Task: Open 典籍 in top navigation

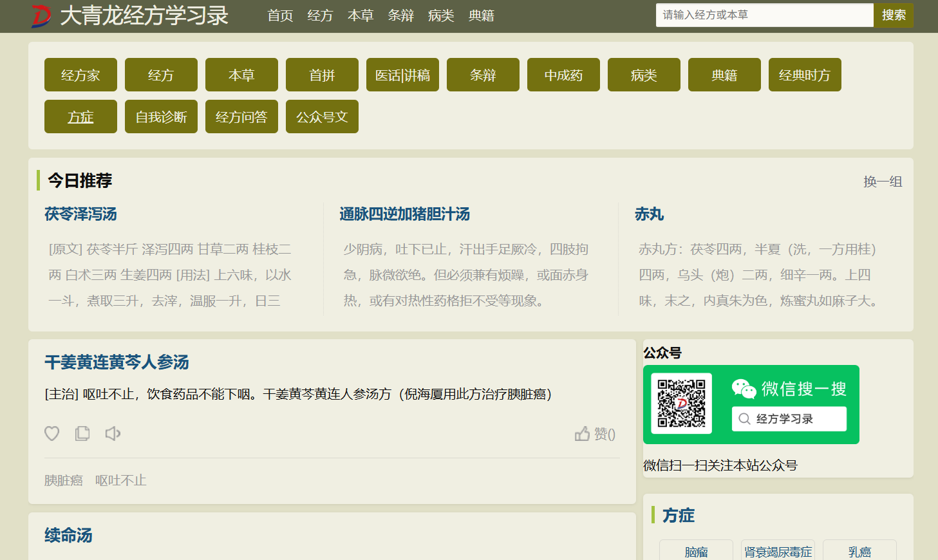Action: coord(481,16)
